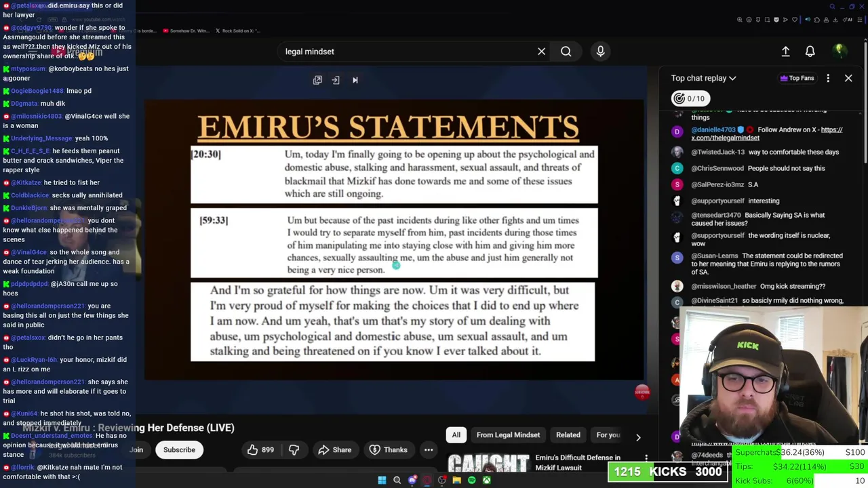868x488 pixels.
Task: Click the video title 'Mizkif V. Emiru'
Action: (x=129, y=428)
